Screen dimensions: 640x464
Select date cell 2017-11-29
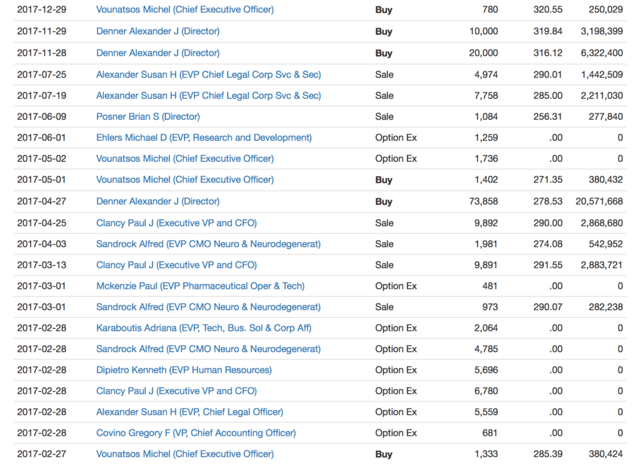point(42,31)
